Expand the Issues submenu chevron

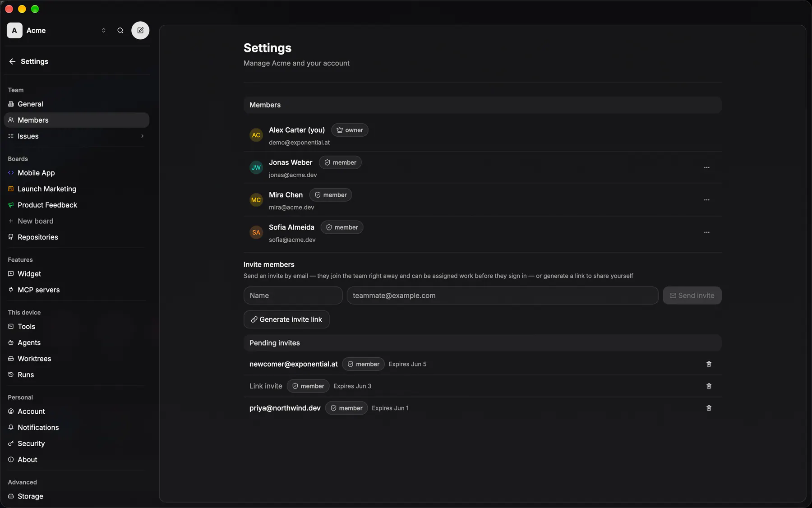tap(143, 136)
